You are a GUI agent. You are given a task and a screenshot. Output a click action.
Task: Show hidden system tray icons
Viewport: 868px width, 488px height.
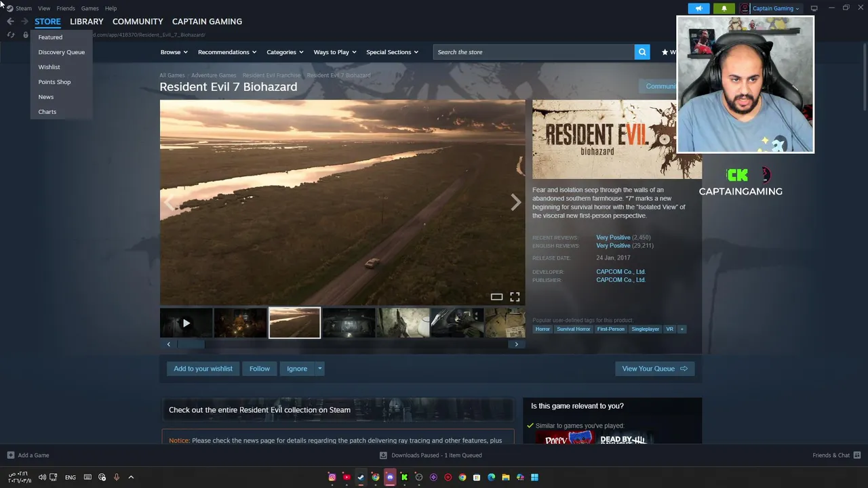click(x=131, y=477)
